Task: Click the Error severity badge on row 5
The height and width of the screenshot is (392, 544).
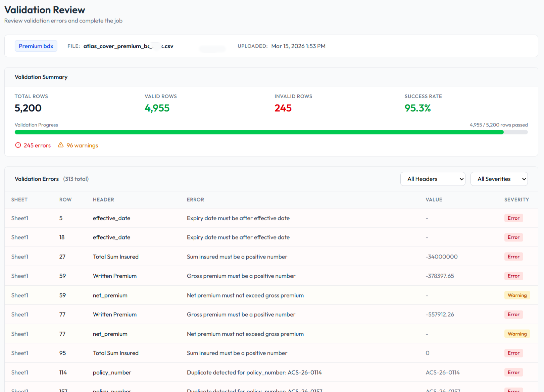Action: click(x=513, y=218)
